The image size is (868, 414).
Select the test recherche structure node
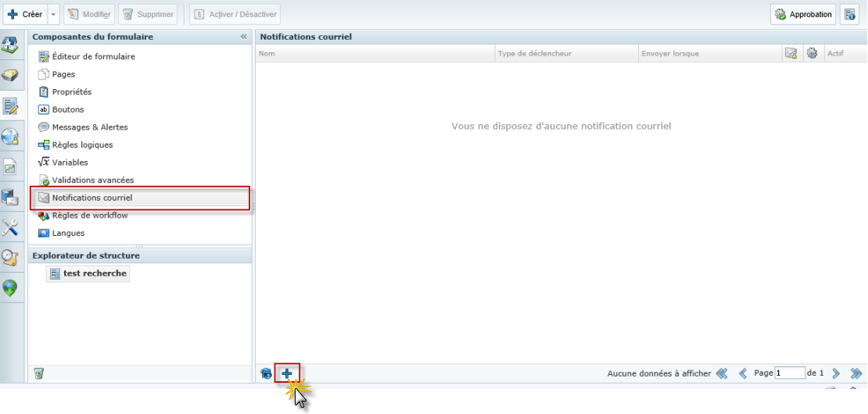point(88,273)
